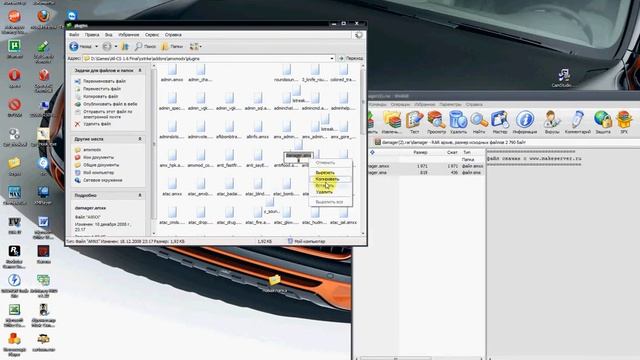Click the Forward arrow in Explorer toolbar
This screenshot has width=640, height=360.
pyautogui.click(x=107, y=47)
